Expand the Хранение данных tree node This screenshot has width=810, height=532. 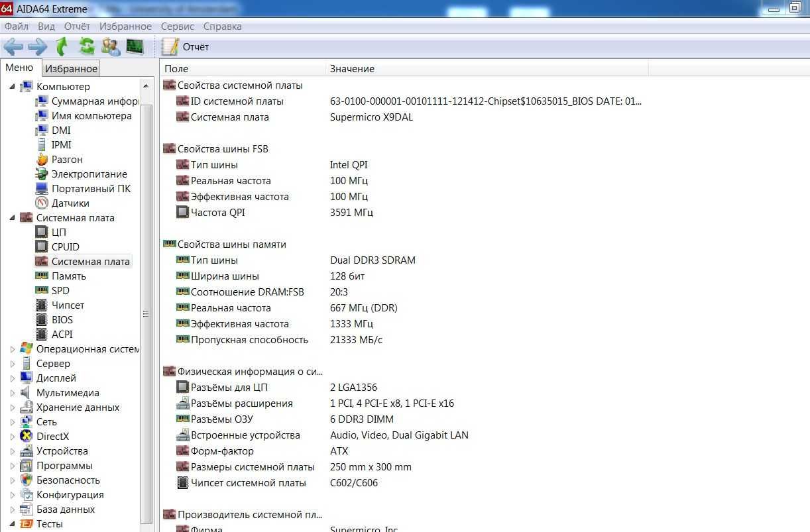tap(13, 407)
